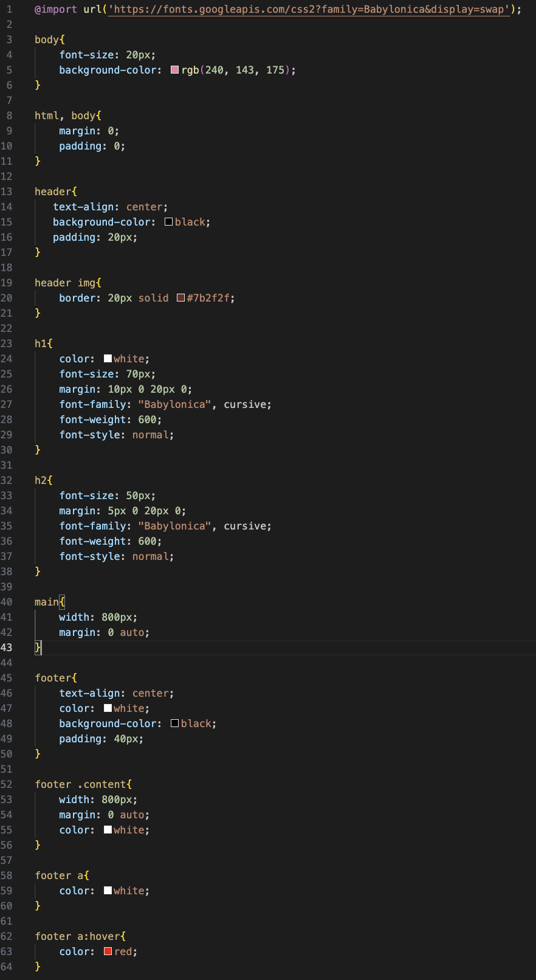Open the pink rgb color swatch in body
The image size is (536, 980).
coord(175,70)
